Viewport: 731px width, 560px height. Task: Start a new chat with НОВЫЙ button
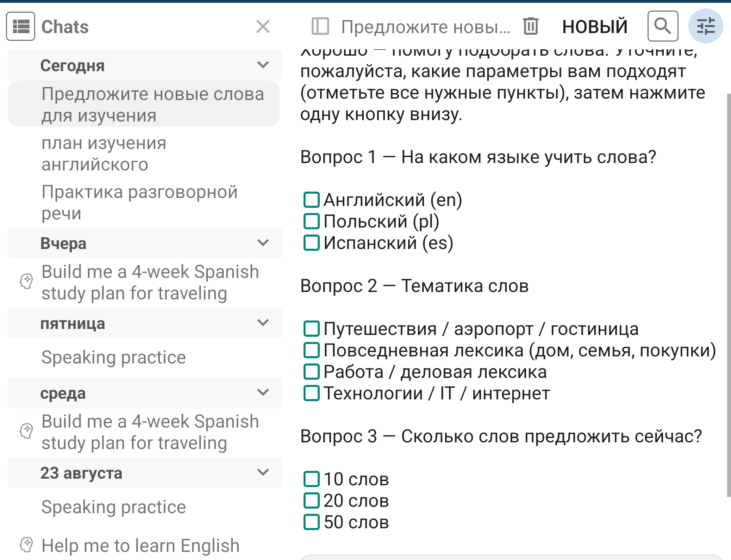(595, 27)
